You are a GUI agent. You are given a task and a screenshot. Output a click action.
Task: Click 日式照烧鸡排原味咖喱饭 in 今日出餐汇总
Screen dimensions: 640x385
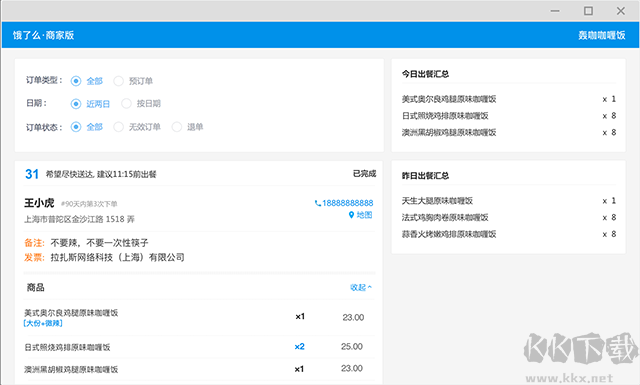pyautogui.click(x=445, y=116)
